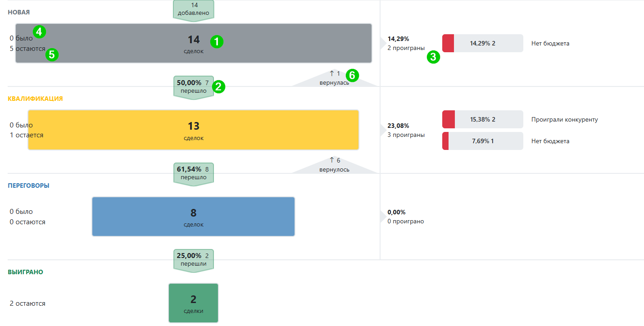Click the '1 вернулась' return arrow
The image size is (644, 326).
[334, 78]
